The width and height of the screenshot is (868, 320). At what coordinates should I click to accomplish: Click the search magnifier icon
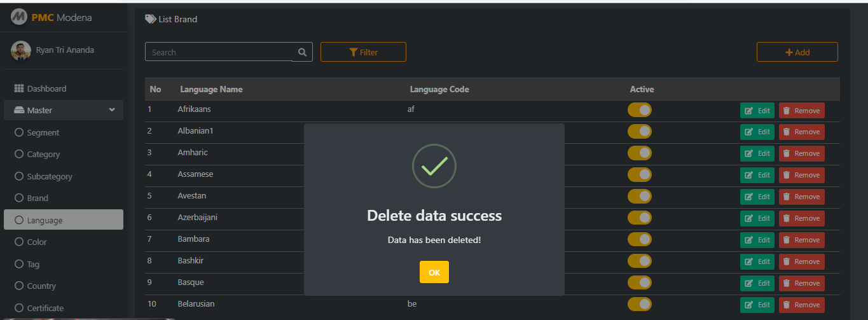(302, 52)
